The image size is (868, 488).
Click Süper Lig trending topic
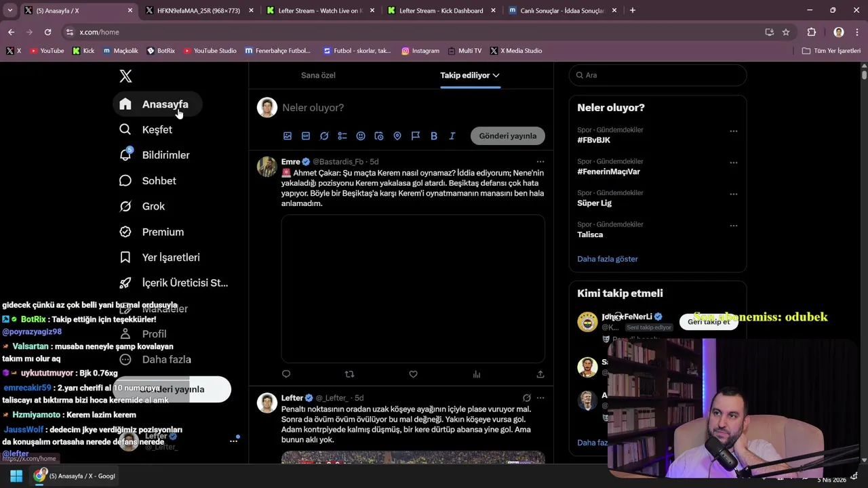click(594, 203)
